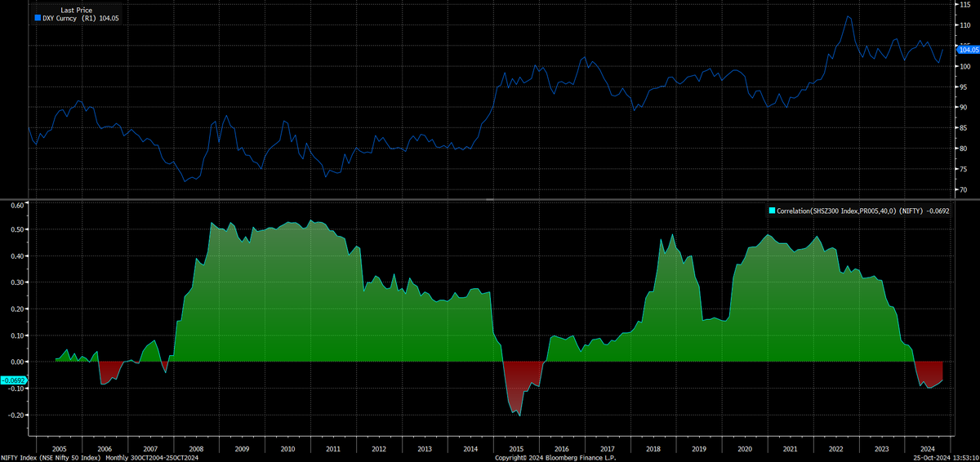Click the -0.0692 correlation value tag
Viewport: 980px width, 462px height.
point(12,380)
